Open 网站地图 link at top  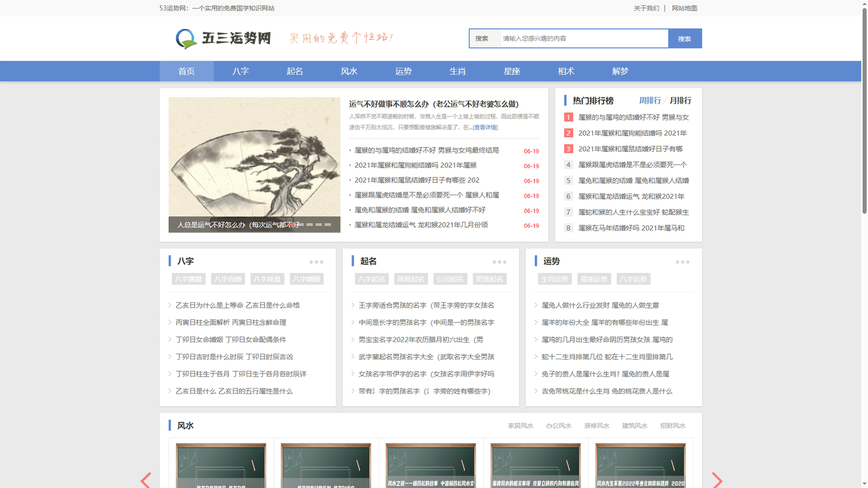[x=685, y=8]
